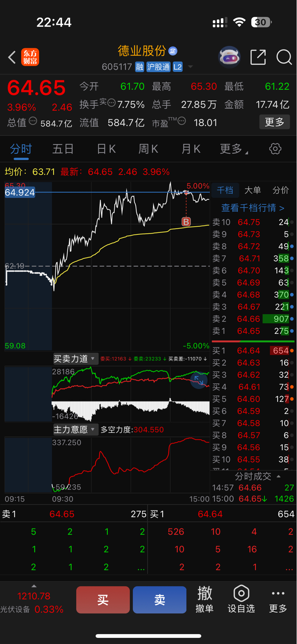The height and width of the screenshot is (644, 297).
Task: Tap the red B marker on chart
Action: tap(186, 222)
